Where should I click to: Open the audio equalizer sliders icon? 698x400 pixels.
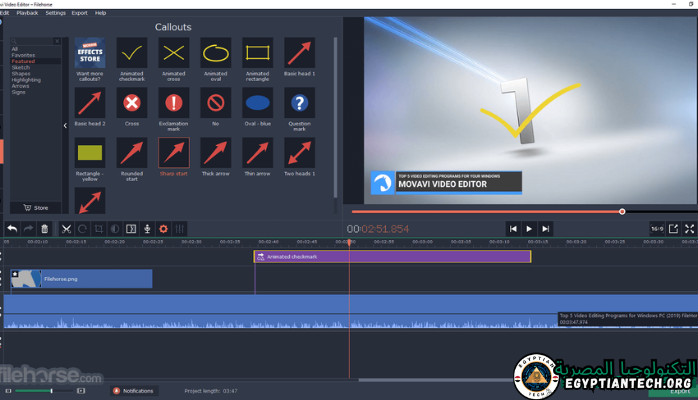coord(180,229)
